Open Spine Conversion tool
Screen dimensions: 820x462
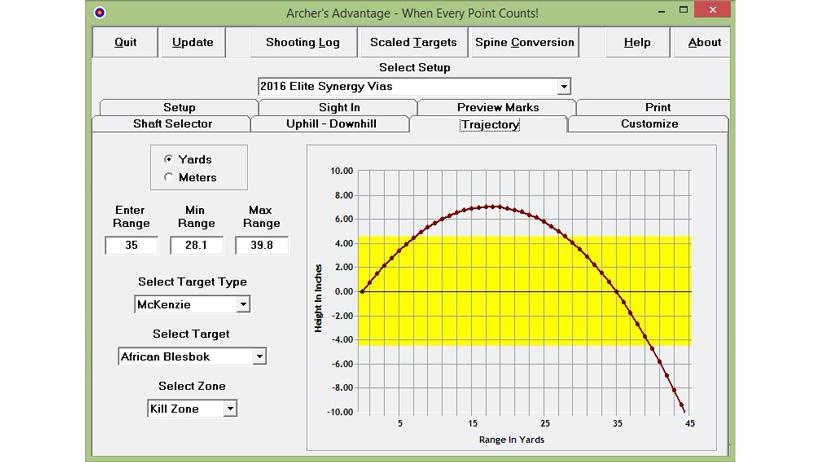pos(524,42)
